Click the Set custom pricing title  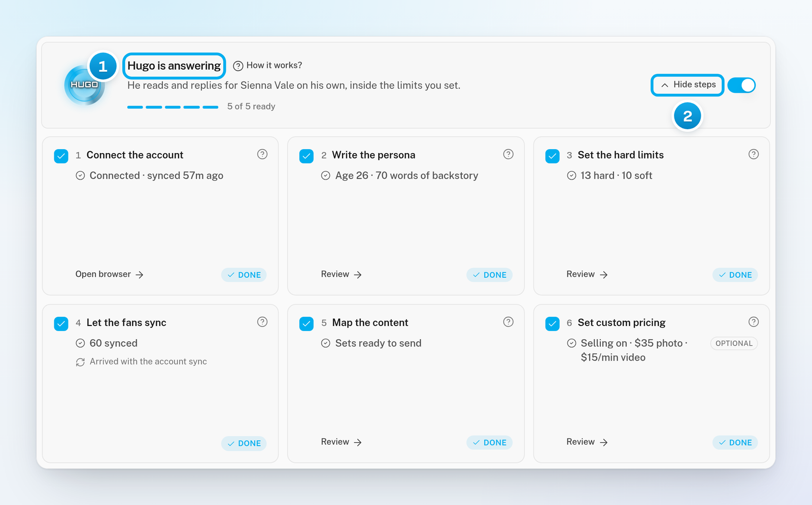(622, 323)
